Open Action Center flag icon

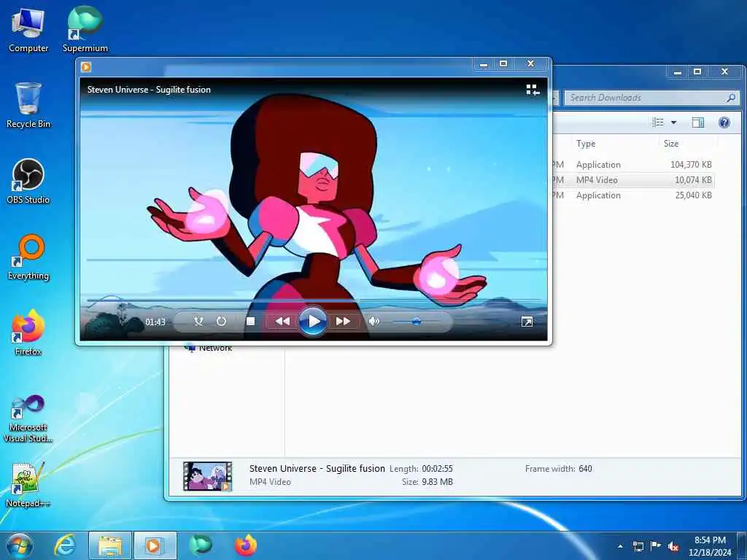(x=656, y=546)
